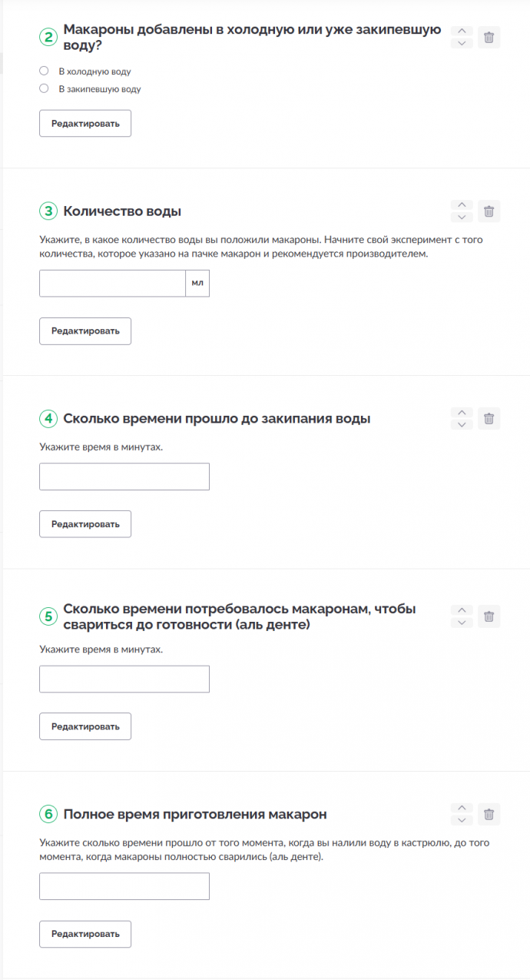The height and width of the screenshot is (980, 530).
Task: Focus the al dente cooking time field
Action: [124, 679]
